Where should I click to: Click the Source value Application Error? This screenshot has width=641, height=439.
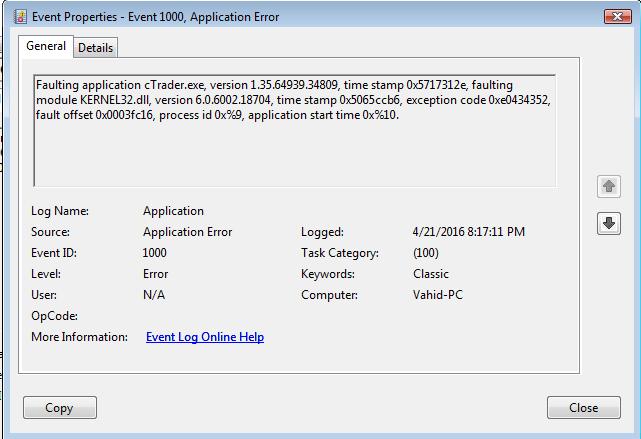pyautogui.click(x=187, y=232)
